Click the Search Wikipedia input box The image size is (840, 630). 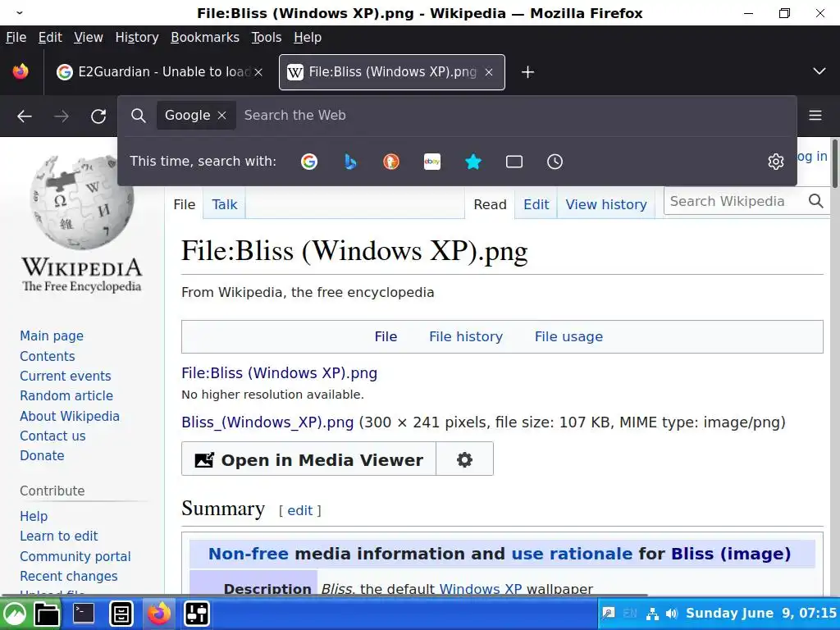tap(735, 202)
